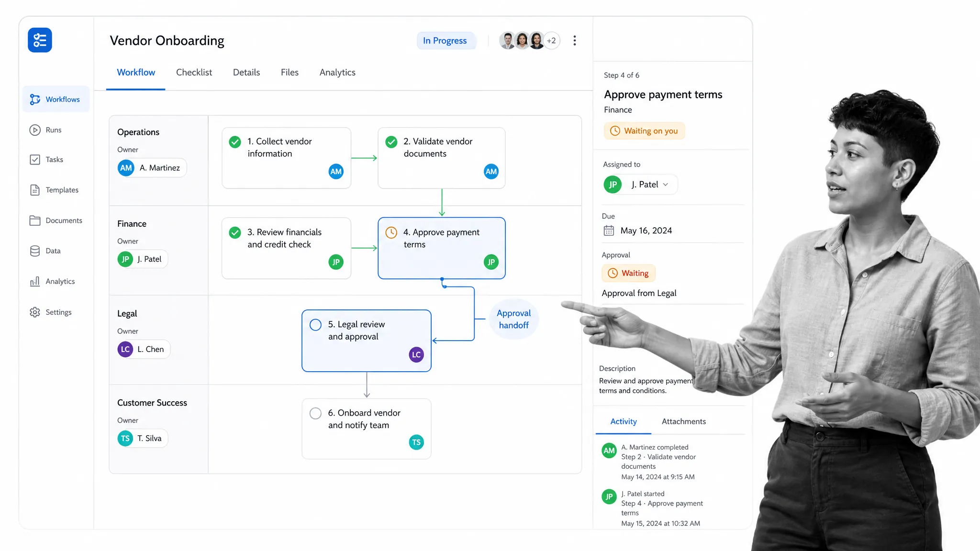Viewport: 980px width, 551px height.
Task: Click LC avatar on Legal review card
Action: tap(416, 354)
